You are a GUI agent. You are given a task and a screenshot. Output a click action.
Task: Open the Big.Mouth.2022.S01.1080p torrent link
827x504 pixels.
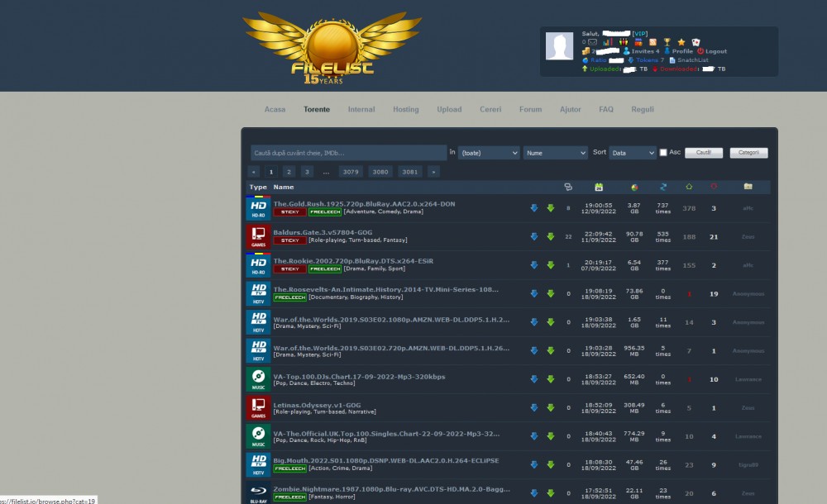[386, 460]
